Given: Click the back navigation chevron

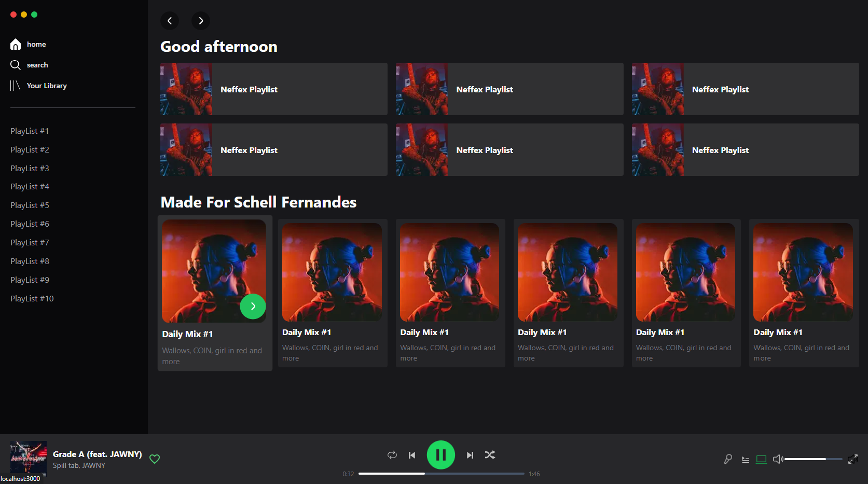Looking at the screenshot, I should coord(170,21).
